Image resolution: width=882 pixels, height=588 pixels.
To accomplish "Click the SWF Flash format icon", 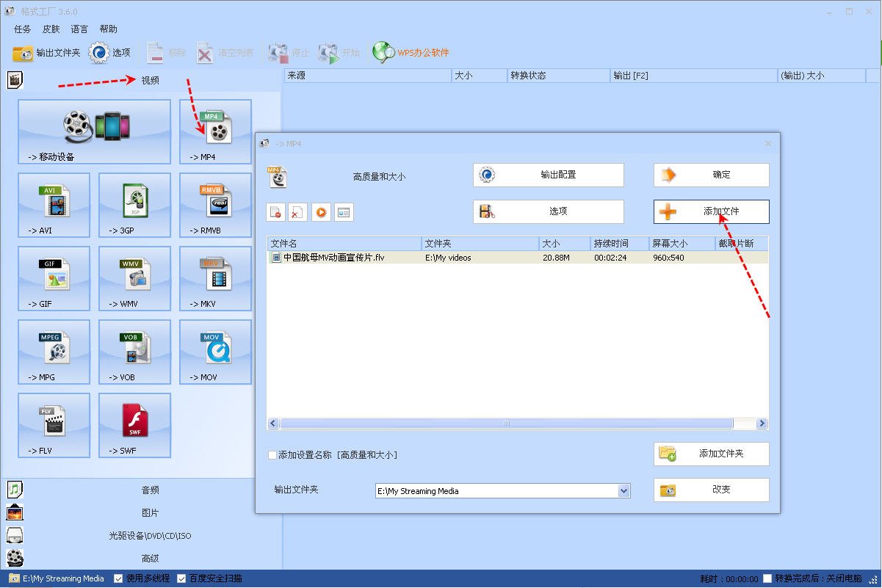I will tap(134, 425).
